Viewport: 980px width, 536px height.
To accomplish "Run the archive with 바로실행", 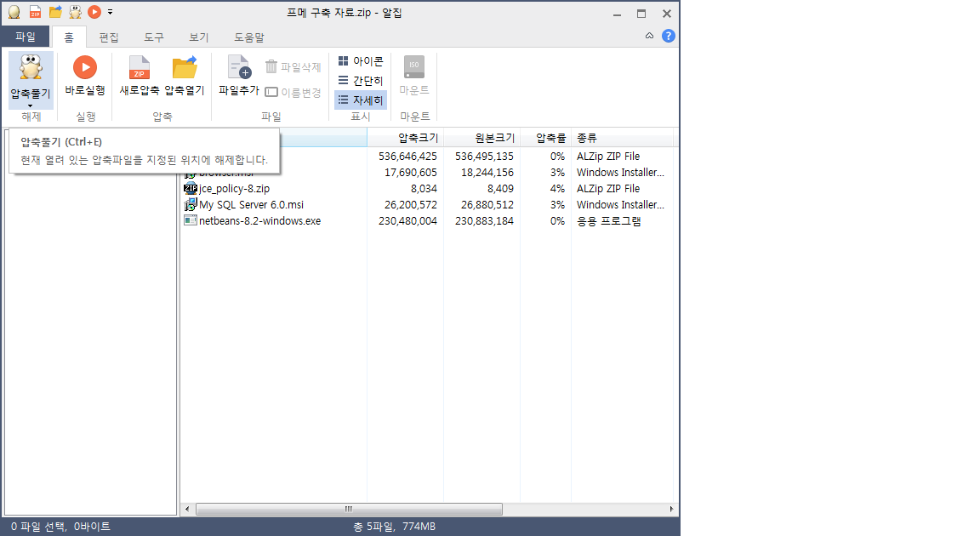I will click(x=85, y=77).
